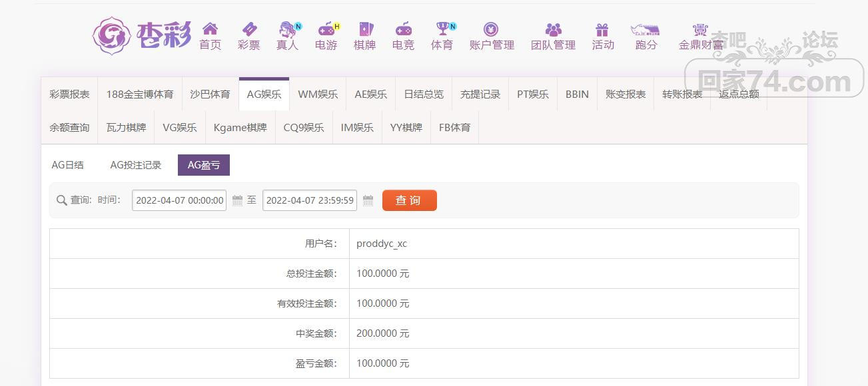This screenshot has width=868, height=386.
Task: Open the AG投注记录 sub-tab
Action: tap(136, 165)
